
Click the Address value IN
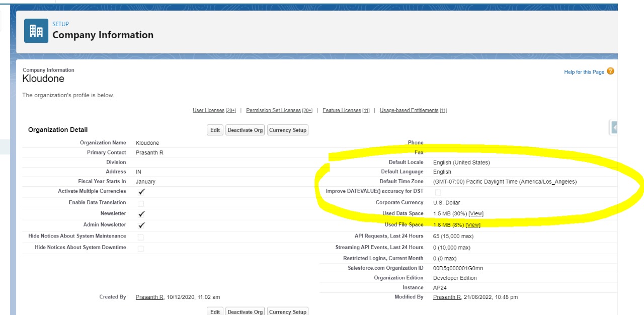tap(138, 172)
